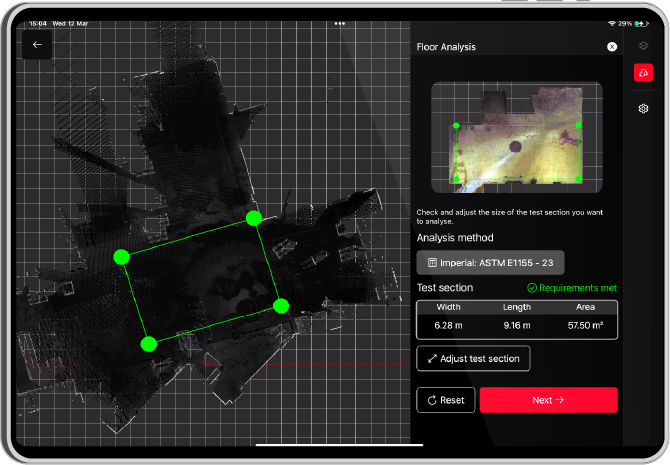
Task: Tap the home indicator bar at bottom
Action: 339,445
